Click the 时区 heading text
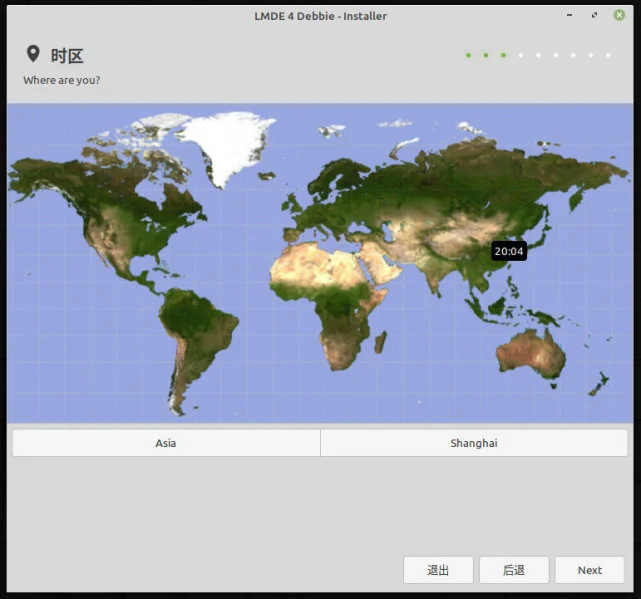Screen dimensions: 641x599 [67, 56]
